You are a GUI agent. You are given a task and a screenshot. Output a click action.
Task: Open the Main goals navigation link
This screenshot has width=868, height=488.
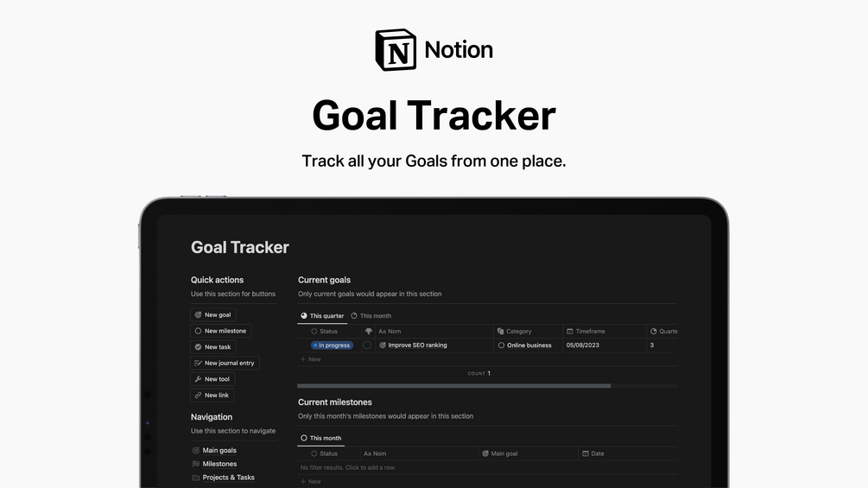219,450
